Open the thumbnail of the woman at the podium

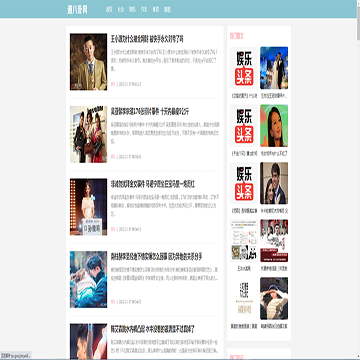point(88,207)
